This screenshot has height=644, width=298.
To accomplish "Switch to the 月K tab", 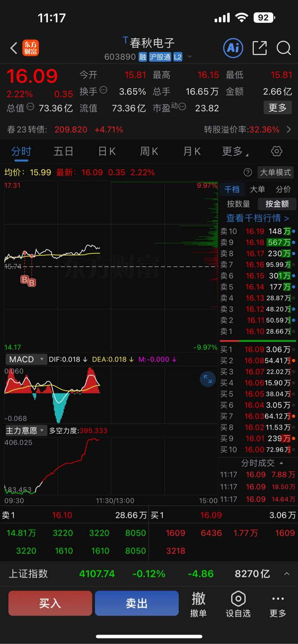I will [x=192, y=151].
